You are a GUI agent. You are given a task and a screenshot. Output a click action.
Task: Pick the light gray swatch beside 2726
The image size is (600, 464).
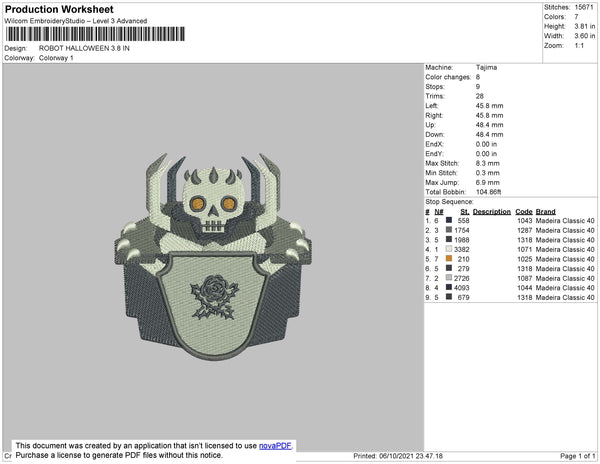click(x=450, y=277)
